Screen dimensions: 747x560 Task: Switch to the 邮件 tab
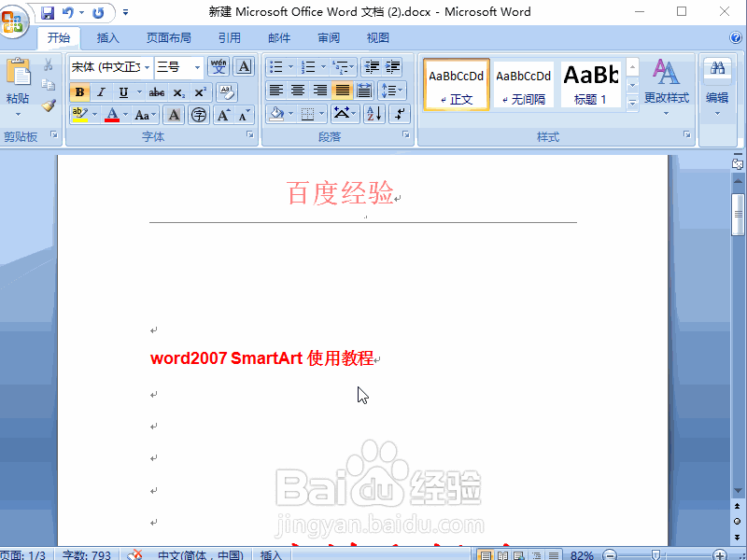pyautogui.click(x=279, y=38)
